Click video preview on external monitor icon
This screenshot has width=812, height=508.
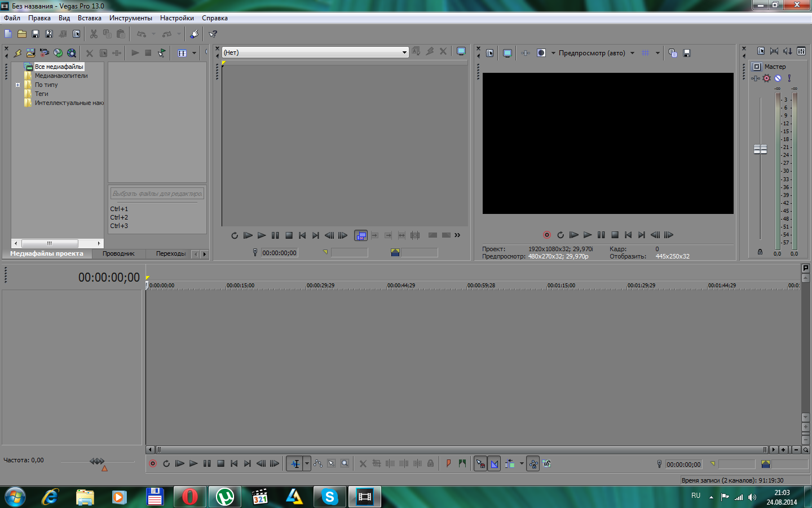click(507, 53)
